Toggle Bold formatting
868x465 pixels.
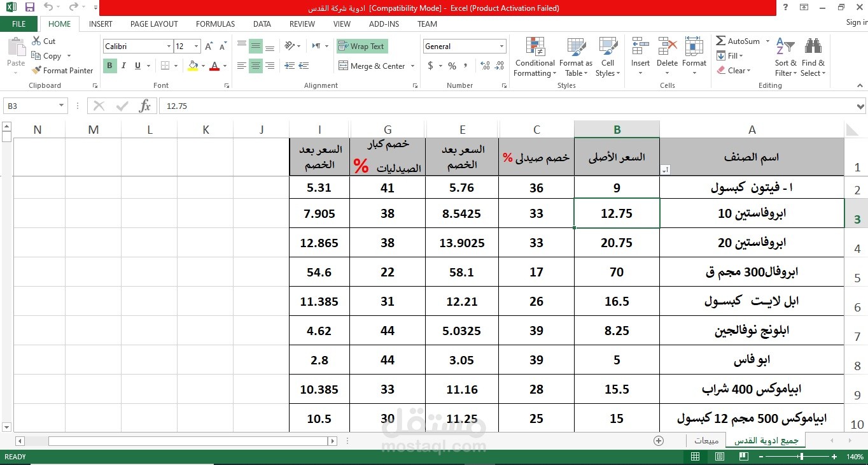coord(109,66)
